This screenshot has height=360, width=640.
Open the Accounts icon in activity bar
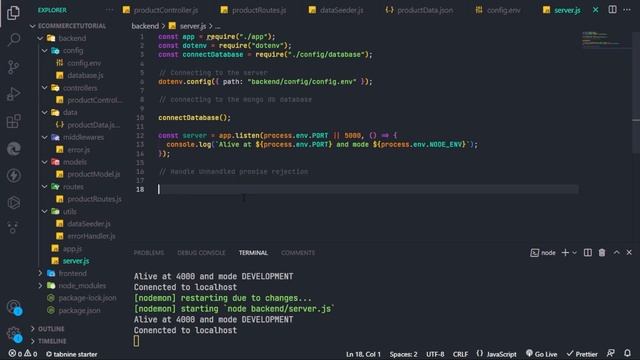13,307
